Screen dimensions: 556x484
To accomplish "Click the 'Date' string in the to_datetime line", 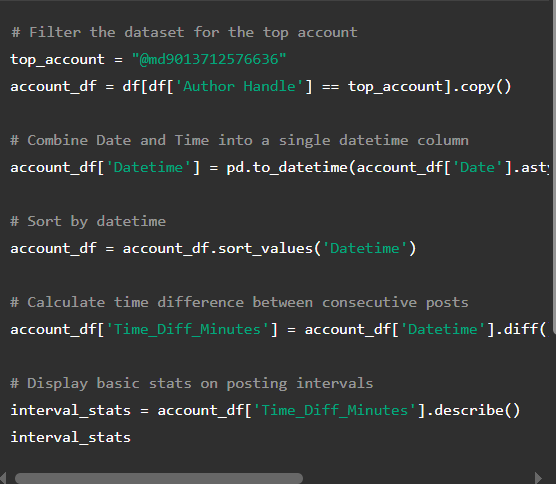I will point(477,167).
